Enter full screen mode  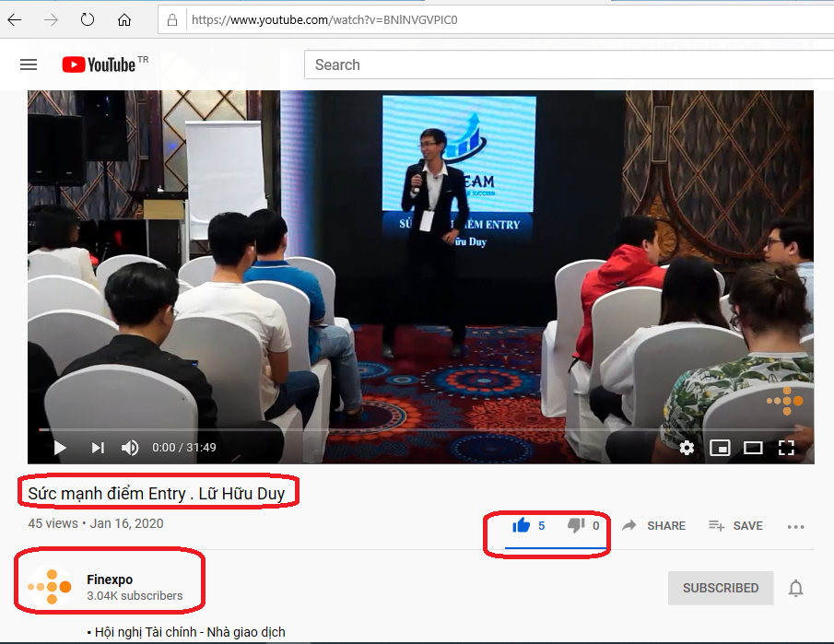786,448
